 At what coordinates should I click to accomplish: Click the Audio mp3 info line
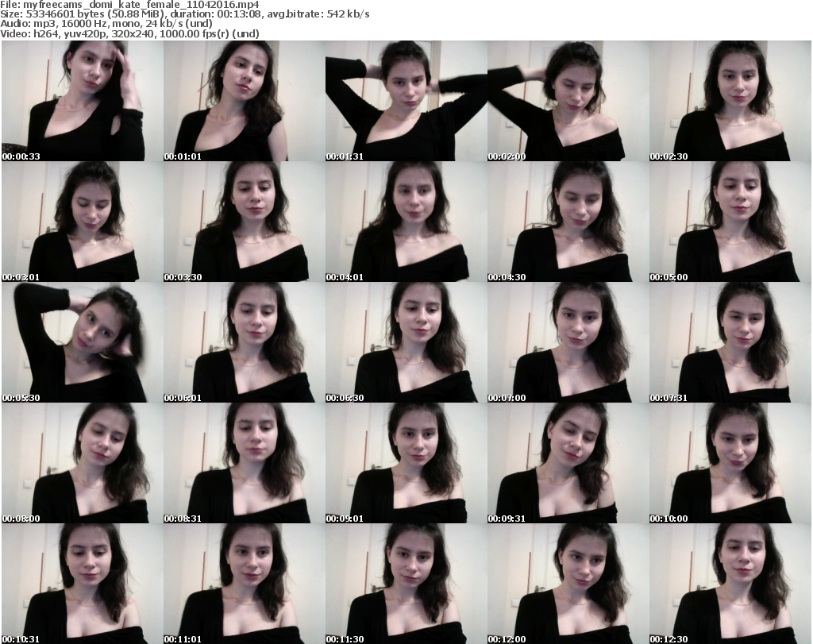106,24
